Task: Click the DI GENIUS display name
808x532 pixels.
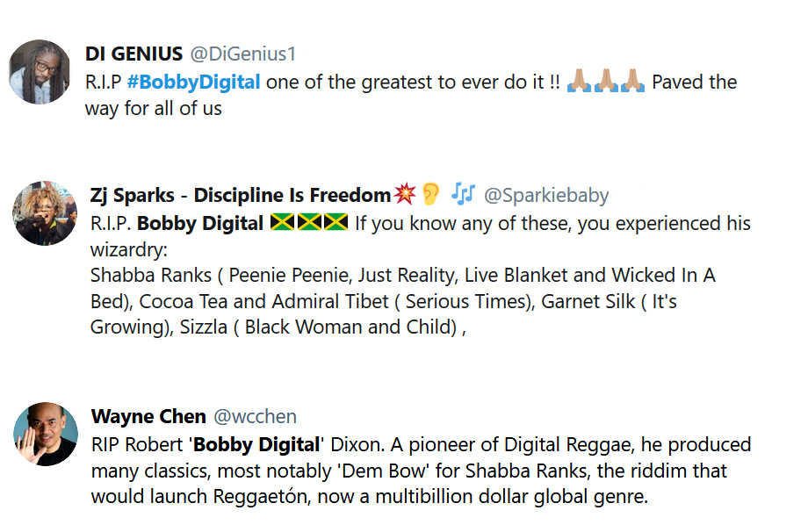Action: tap(134, 54)
